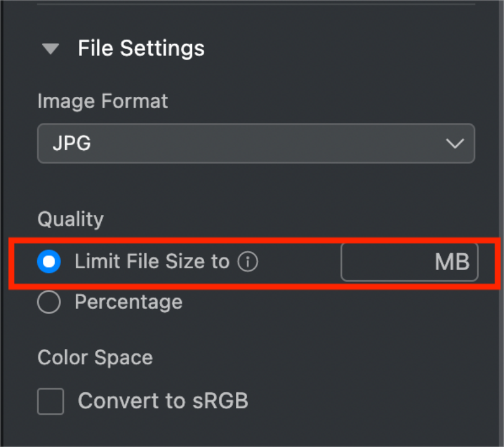This screenshot has height=447, width=504.
Task: Click the info icon beside Limit File Size
Action: pyautogui.click(x=248, y=262)
